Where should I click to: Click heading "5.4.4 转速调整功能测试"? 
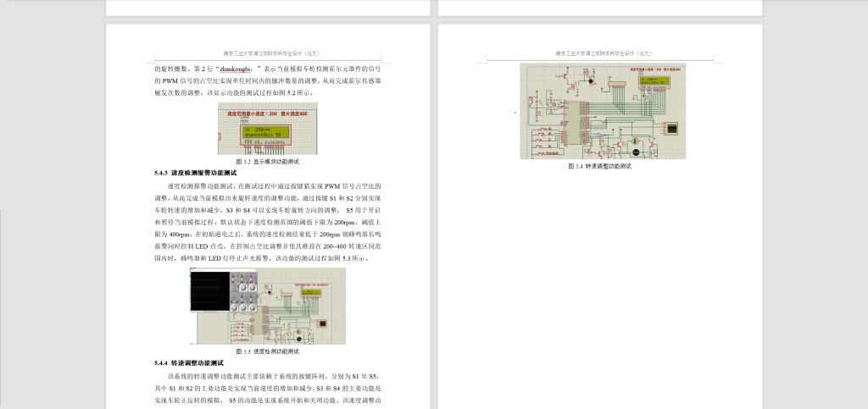click(189, 363)
